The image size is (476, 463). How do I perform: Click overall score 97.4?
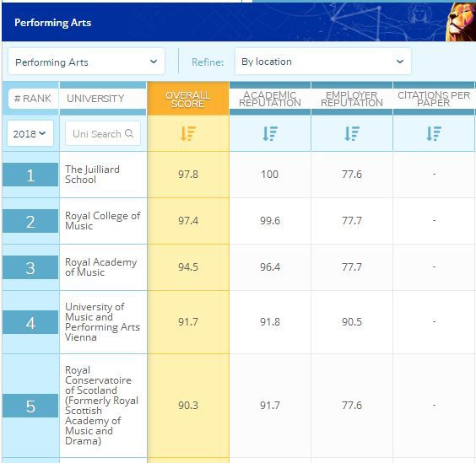point(188,221)
